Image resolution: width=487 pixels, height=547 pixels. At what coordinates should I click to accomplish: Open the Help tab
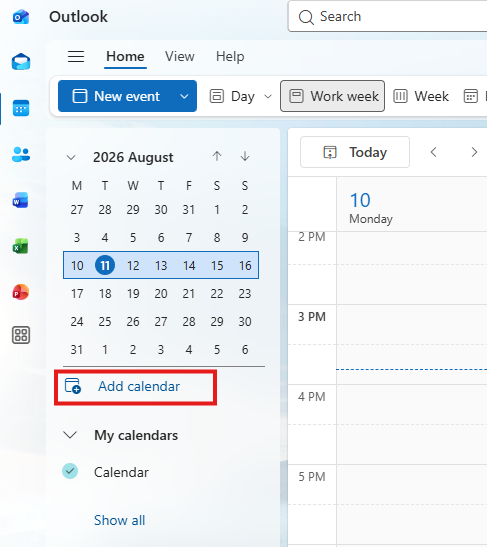[x=230, y=57]
